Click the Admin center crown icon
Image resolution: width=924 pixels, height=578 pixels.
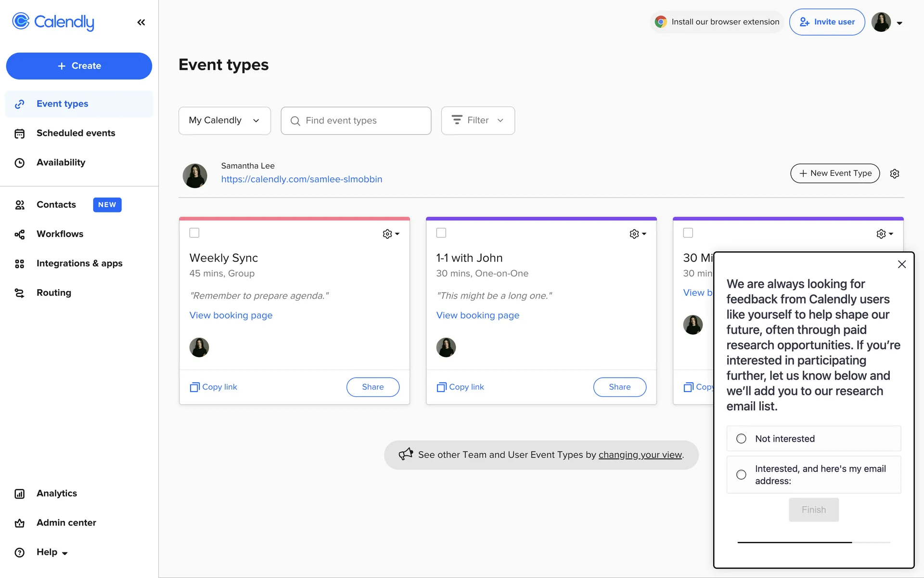click(x=19, y=523)
